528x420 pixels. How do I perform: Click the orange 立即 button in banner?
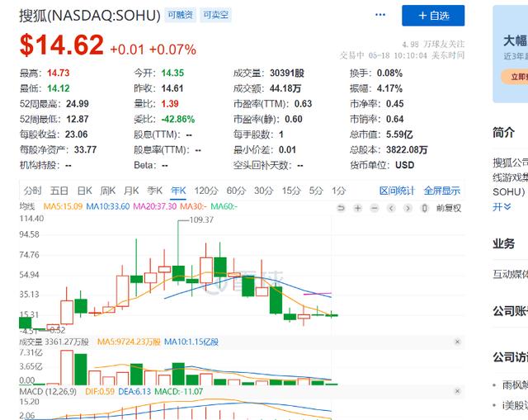(x=516, y=76)
